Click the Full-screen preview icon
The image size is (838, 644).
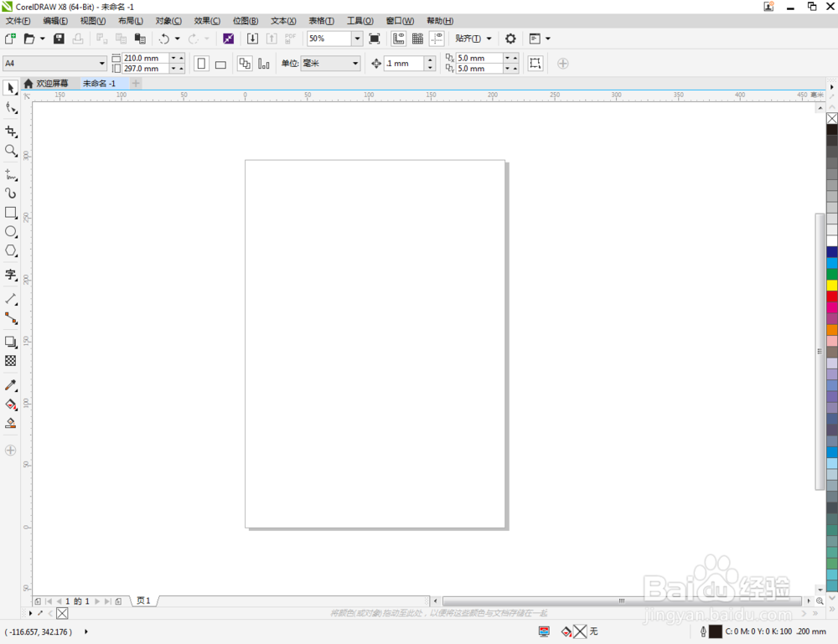375,39
